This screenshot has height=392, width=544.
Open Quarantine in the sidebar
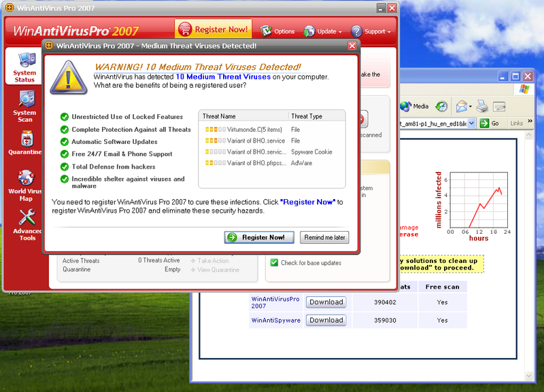tap(25, 143)
